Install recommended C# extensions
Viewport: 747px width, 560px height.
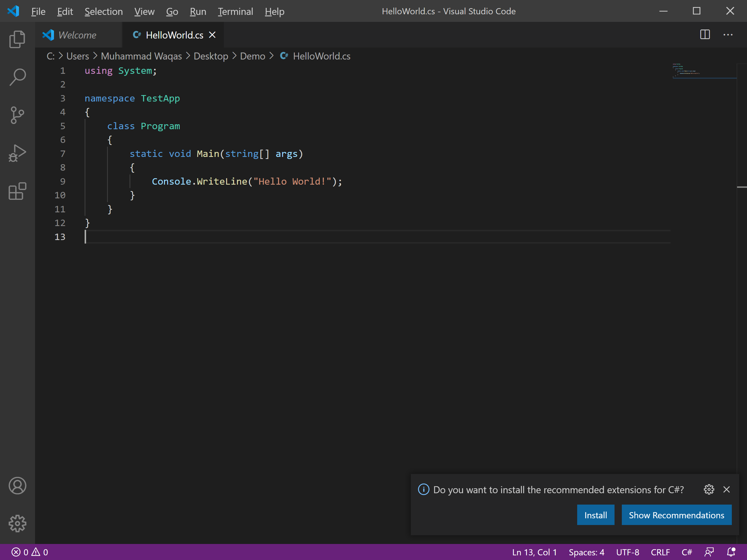595,514
